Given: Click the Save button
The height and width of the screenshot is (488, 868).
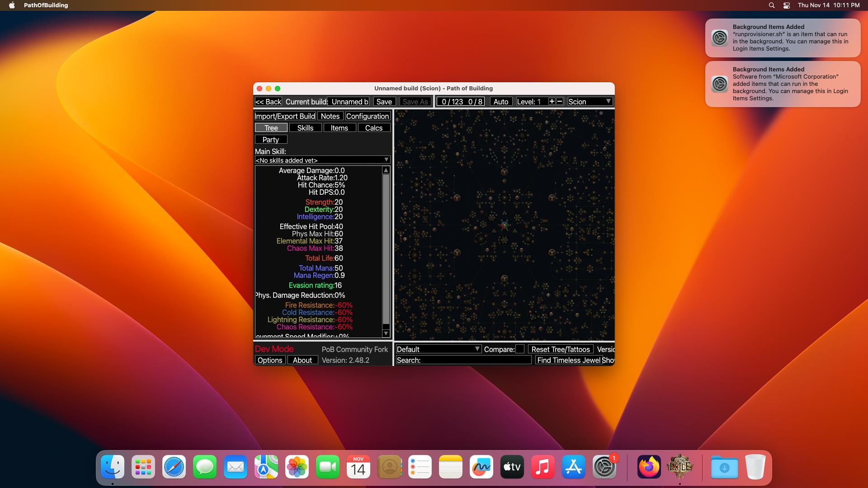Looking at the screenshot, I should point(384,102).
